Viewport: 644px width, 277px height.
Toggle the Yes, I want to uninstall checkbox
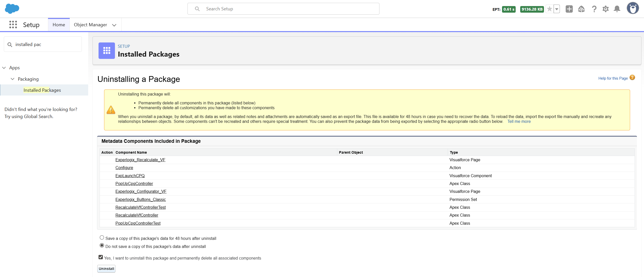point(101,257)
